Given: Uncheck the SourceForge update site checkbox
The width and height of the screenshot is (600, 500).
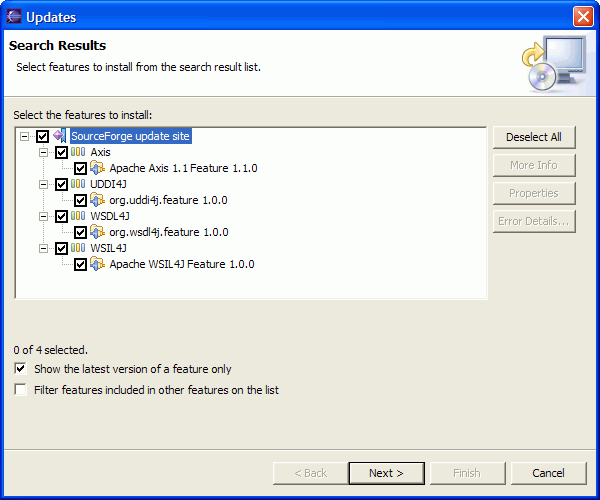Looking at the screenshot, I should point(42,136).
